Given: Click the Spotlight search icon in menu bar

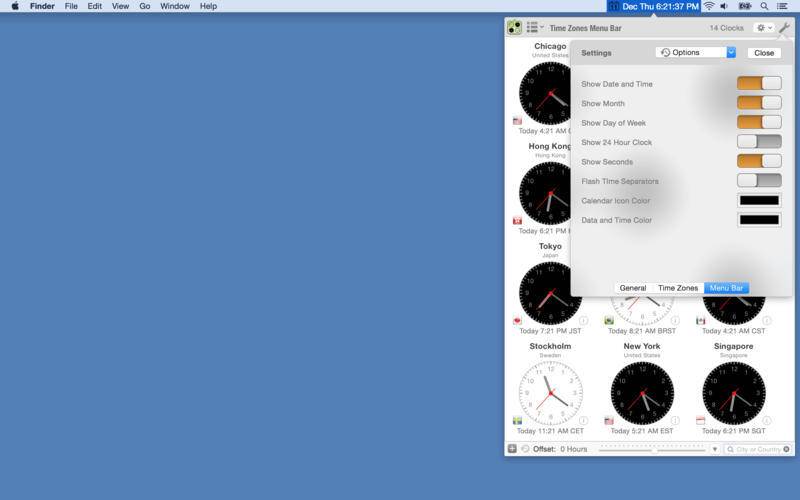Looking at the screenshot, I should click(764, 6).
